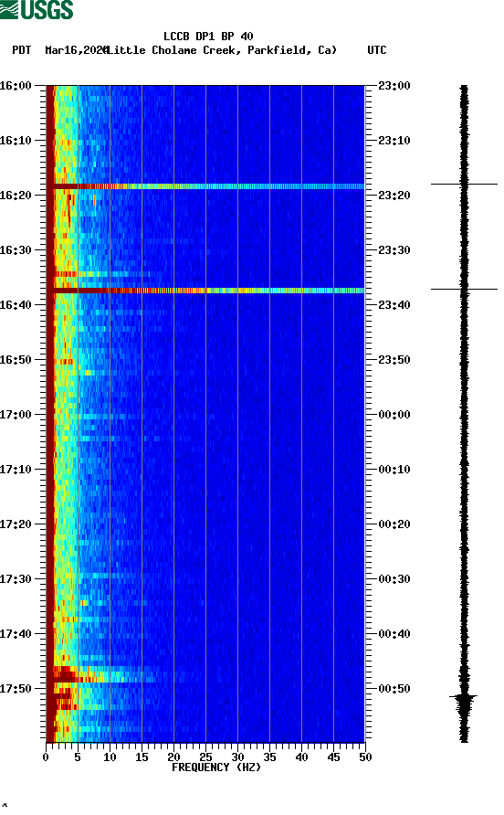Click the 16:10 PDT time label
Image resolution: width=504 pixels, height=815 pixels.
[x=16, y=141]
